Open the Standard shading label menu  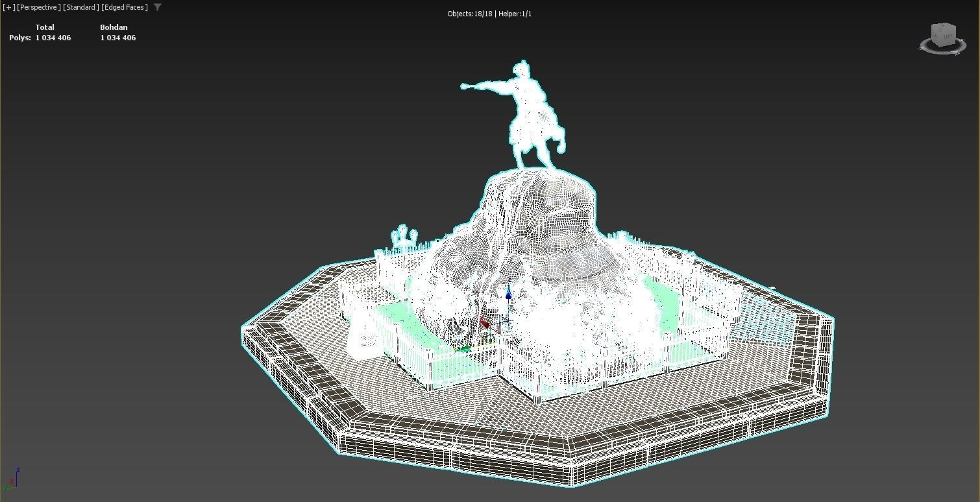[x=81, y=7]
